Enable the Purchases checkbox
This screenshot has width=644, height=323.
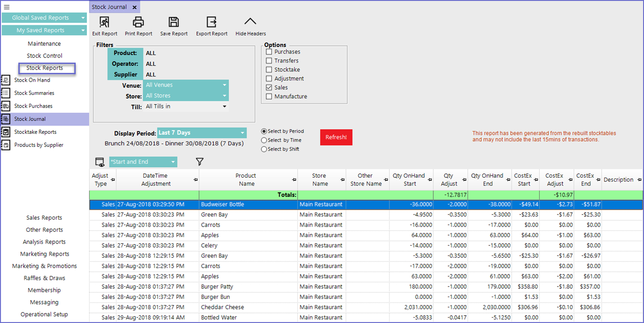pyautogui.click(x=269, y=52)
